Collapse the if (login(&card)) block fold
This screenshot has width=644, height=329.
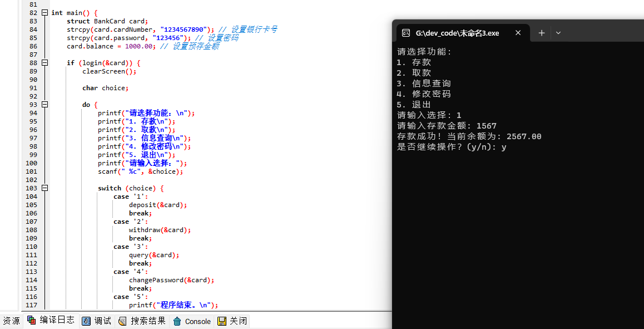[44, 63]
